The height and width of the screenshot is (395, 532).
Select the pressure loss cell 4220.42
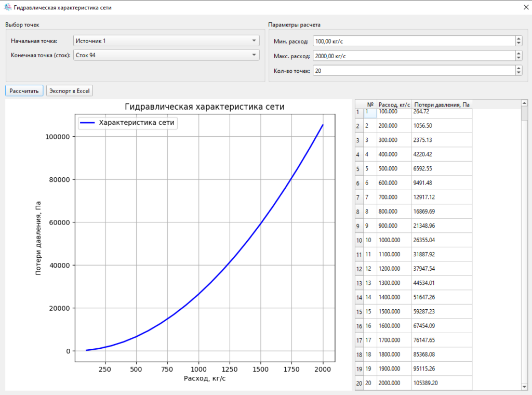(x=442, y=154)
